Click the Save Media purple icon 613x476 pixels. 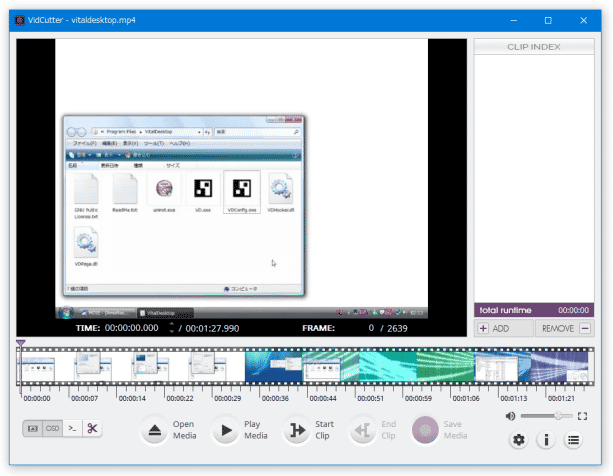click(x=425, y=430)
